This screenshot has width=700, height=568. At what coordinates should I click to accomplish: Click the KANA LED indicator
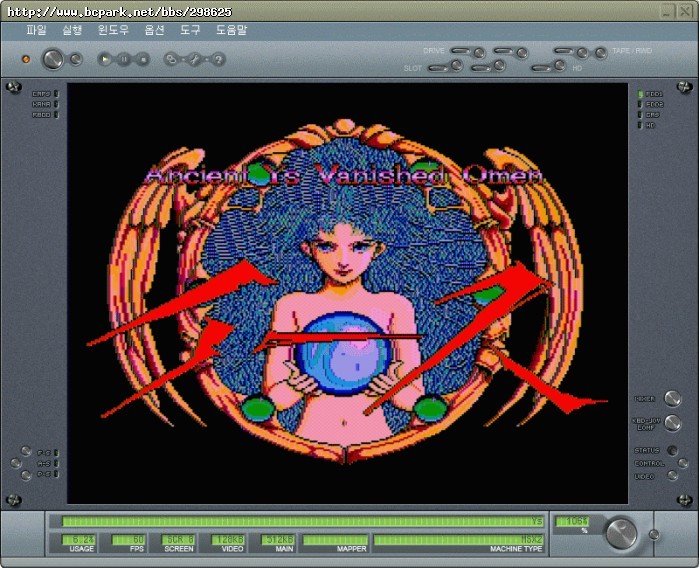[x=56, y=104]
